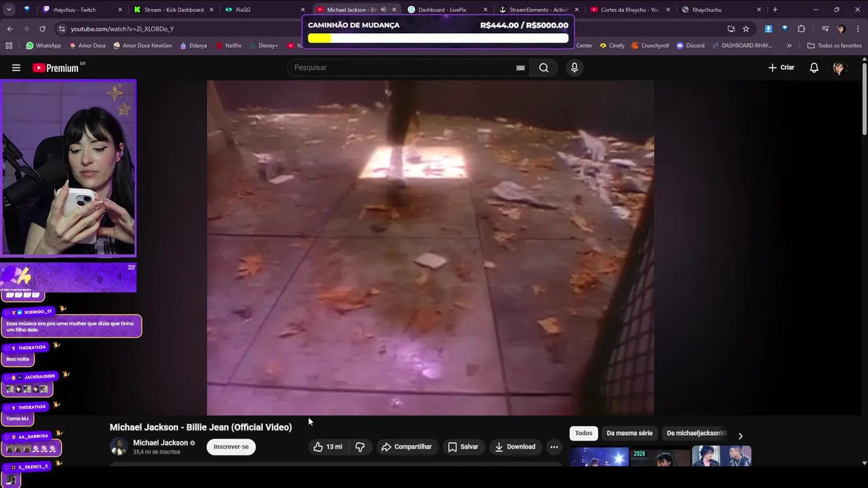This screenshot has width=868, height=488.
Task: Open first recommended video thumbnail
Action: (x=599, y=456)
